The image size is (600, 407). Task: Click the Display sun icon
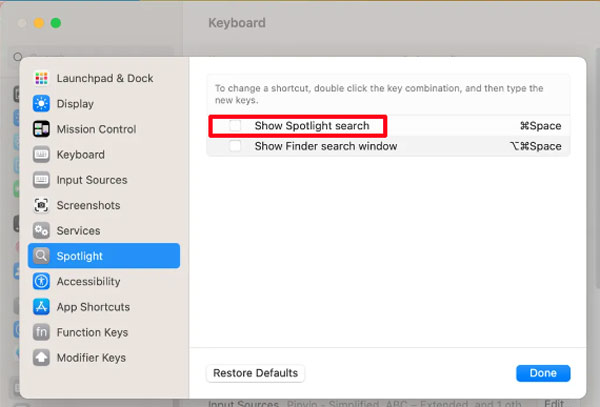pyautogui.click(x=41, y=103)
